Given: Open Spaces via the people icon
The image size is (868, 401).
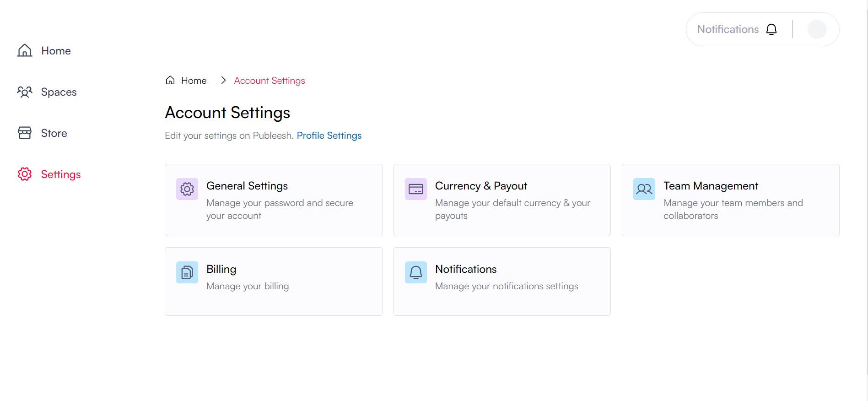Looking at the screenshot, I should point(25,92).
